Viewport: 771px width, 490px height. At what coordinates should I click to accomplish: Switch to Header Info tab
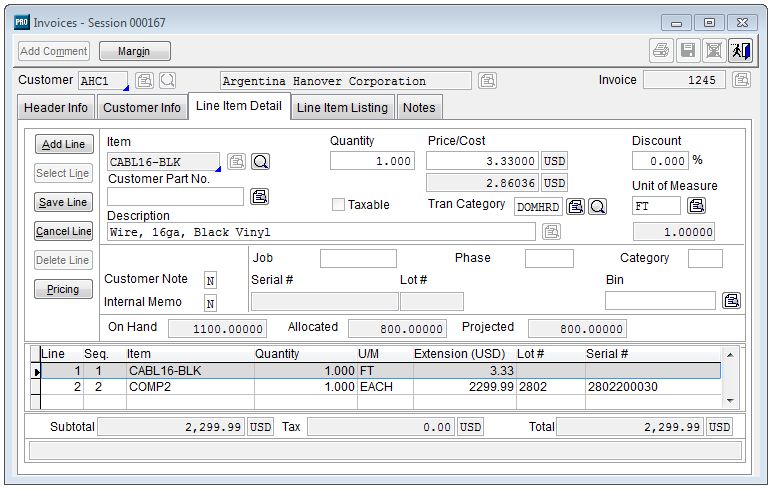(x=56, y=108)
